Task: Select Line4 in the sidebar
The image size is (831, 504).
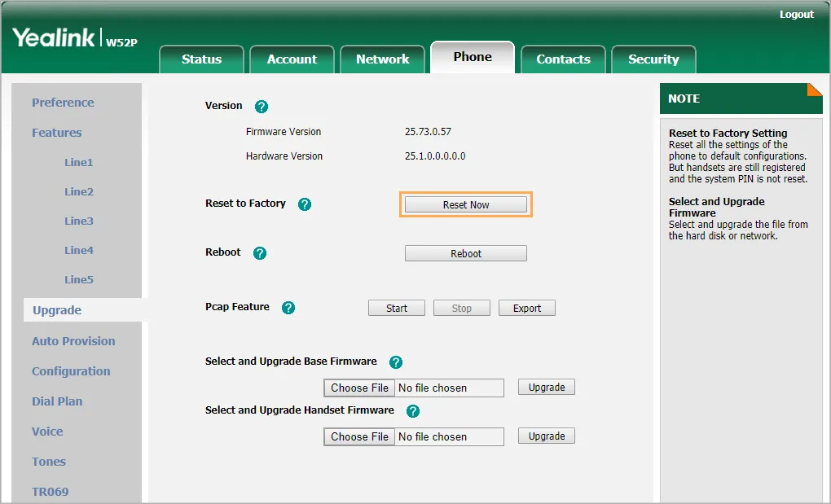Action: pyautogui.click(x=79, y=250)
